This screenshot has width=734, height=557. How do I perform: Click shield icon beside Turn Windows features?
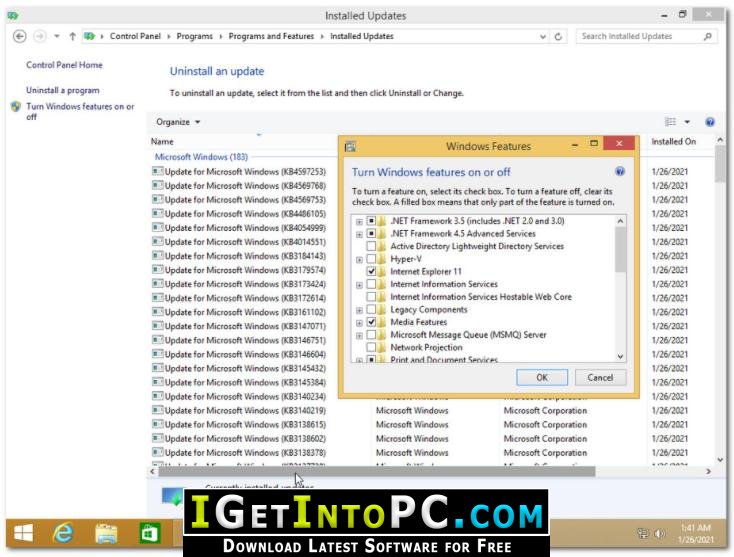(16, 107)
